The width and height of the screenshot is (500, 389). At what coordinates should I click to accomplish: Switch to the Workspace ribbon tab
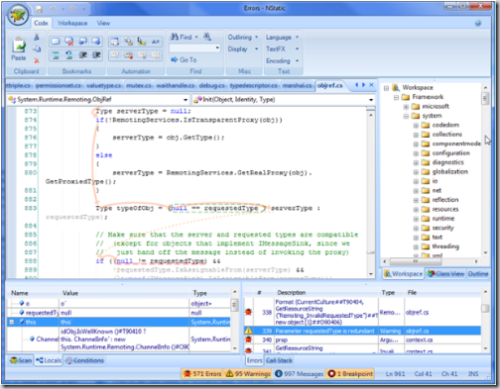pyautogui.click(x=72, y=23)
